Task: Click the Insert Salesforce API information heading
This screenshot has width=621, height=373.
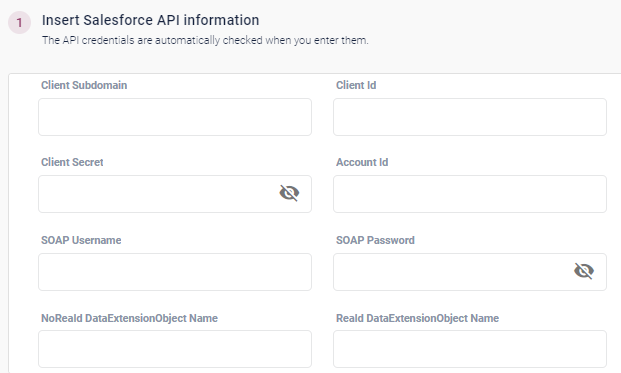Action: 150,20
